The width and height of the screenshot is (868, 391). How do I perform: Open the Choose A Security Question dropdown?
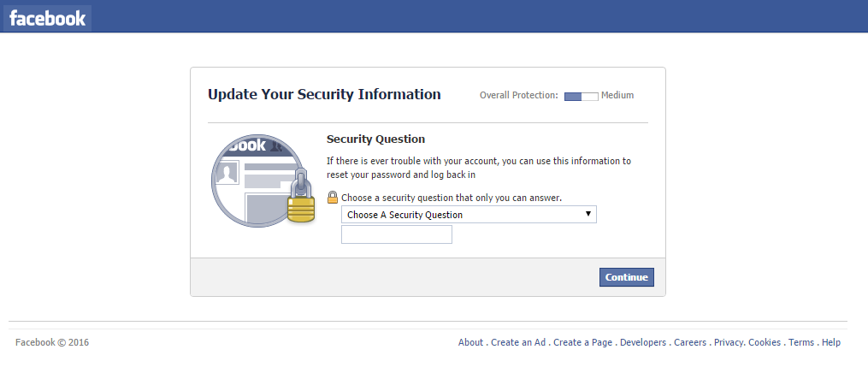469,215
